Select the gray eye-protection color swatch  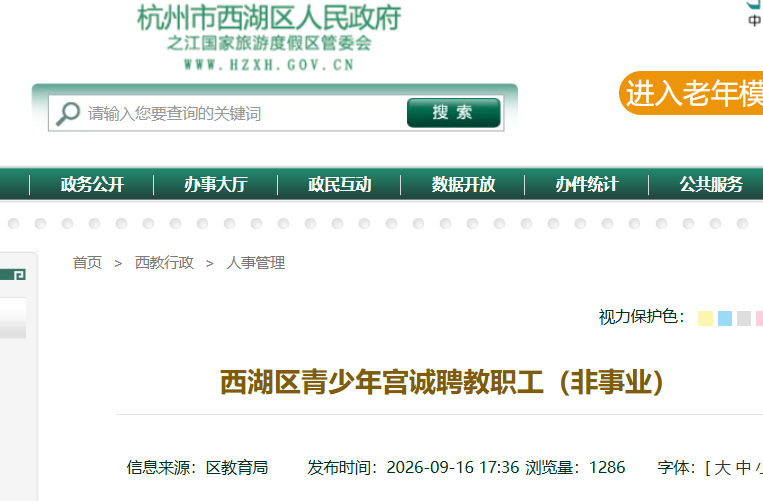coord(744,319)
